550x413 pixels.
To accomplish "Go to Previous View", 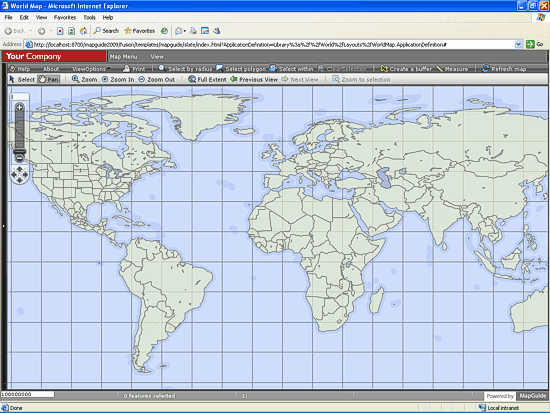I will (254, 79).
